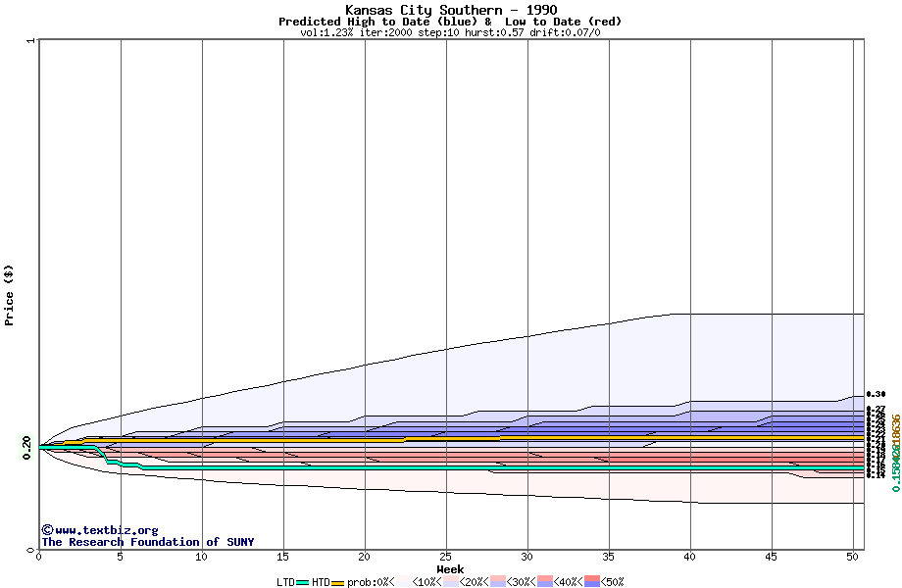
Task: Click the x-axis tick label '10'
Action: coord(201,557)
